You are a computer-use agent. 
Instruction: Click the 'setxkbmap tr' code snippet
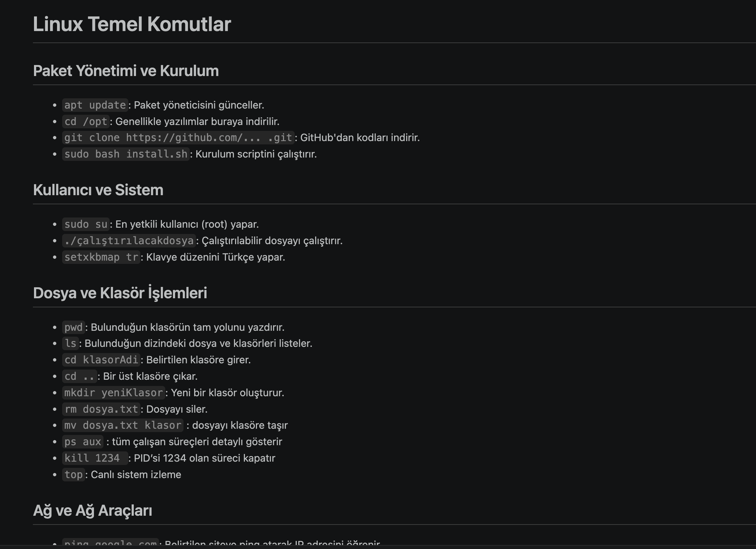pyautogui.click(x=101, y=257)
